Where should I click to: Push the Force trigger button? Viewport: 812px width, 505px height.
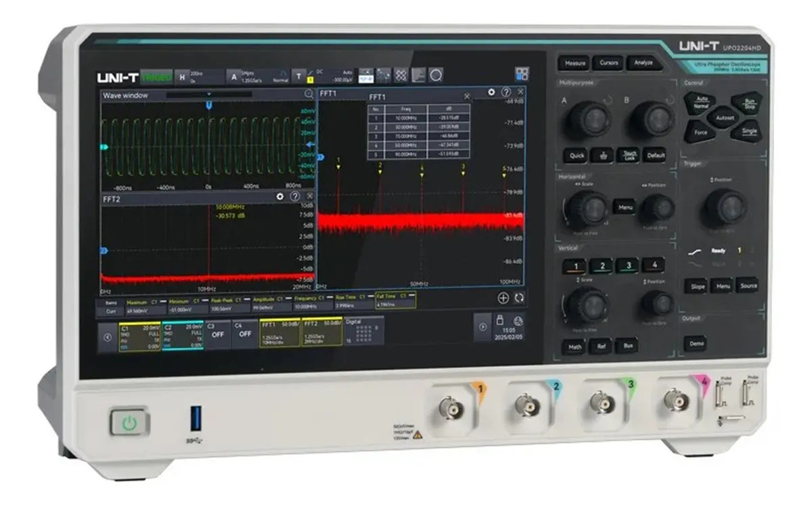(700, 132)
